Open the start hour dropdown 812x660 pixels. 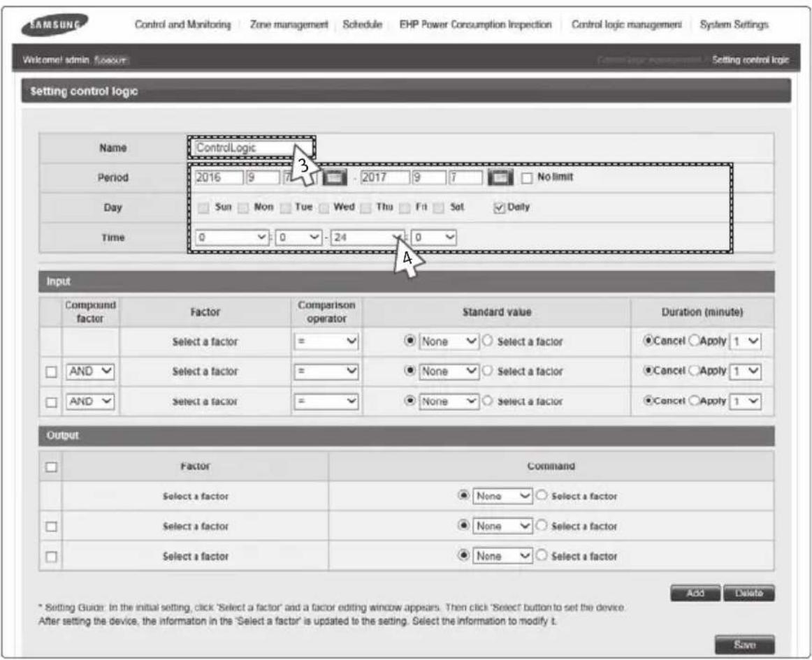pos(231,237)
